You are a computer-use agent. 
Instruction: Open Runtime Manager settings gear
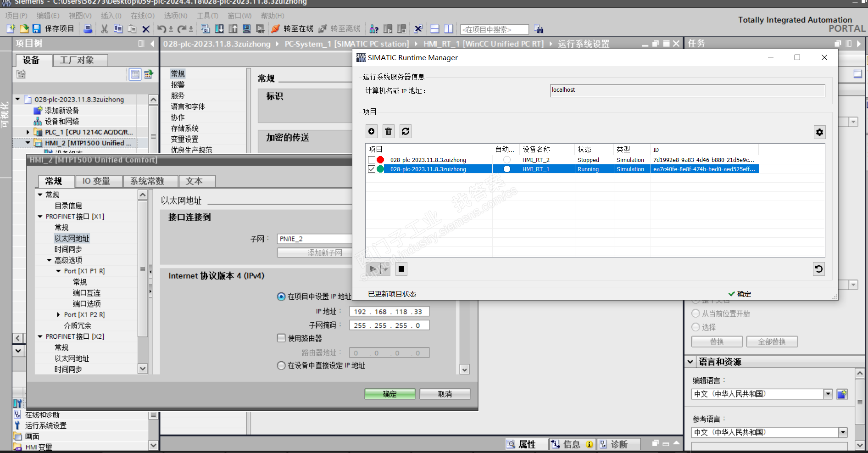pos(819,132)
